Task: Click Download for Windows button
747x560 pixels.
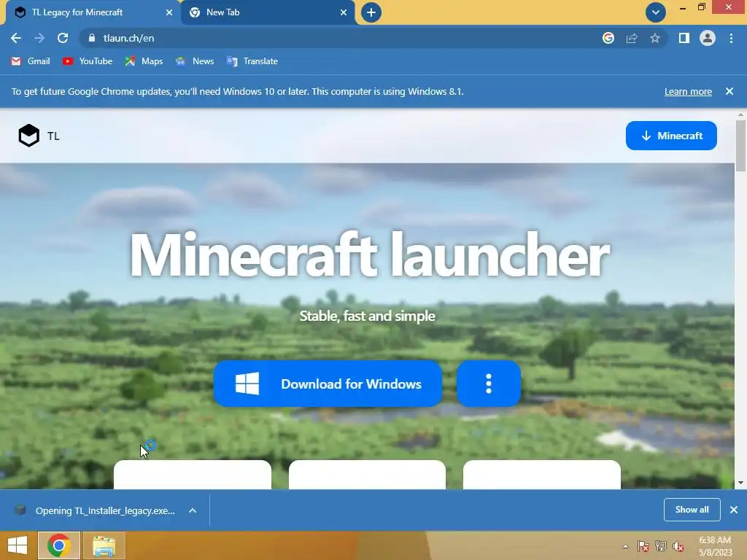Action: [328, 384]
